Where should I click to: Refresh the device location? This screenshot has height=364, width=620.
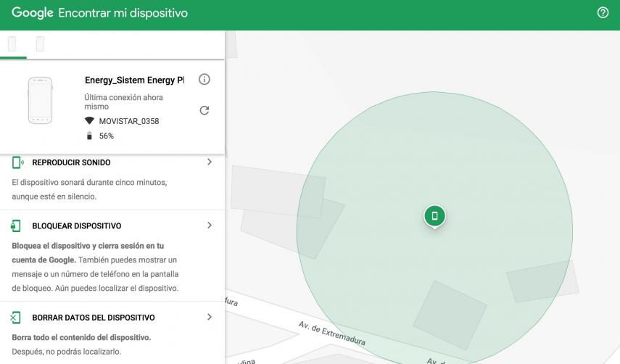[x=204, y=110]
